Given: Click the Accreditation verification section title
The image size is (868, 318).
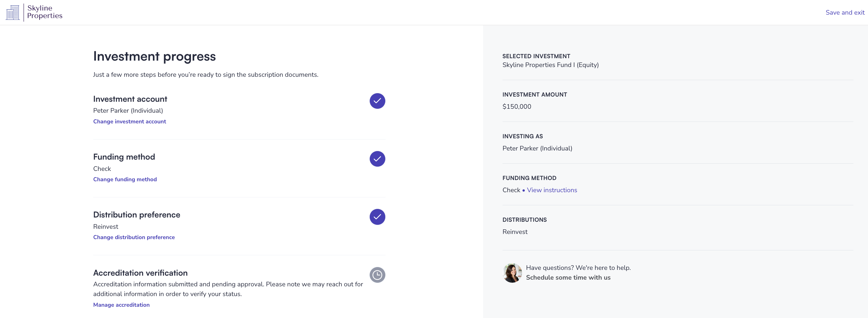Looking at the screenshot, I should (x=140, y=273).
